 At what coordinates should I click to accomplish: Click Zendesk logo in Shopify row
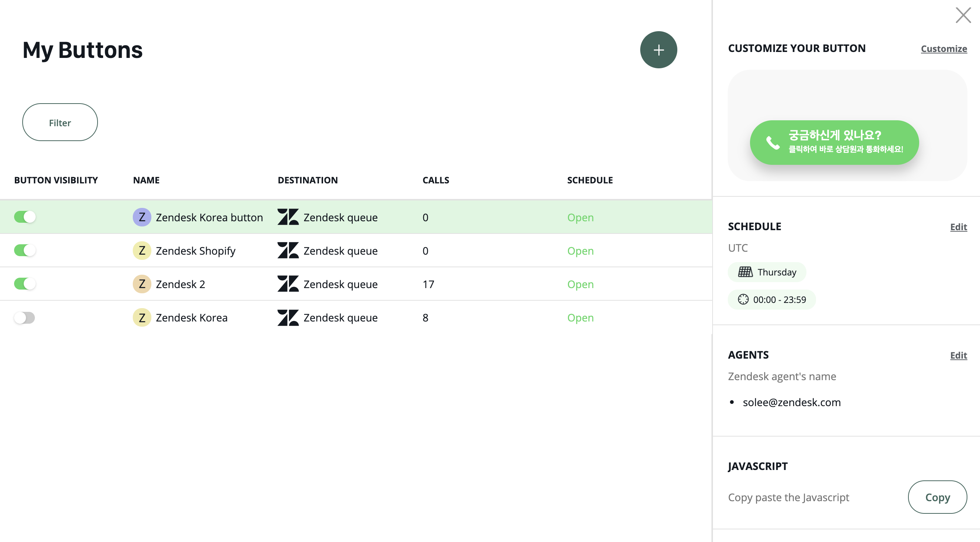click(x=288, y=251)
